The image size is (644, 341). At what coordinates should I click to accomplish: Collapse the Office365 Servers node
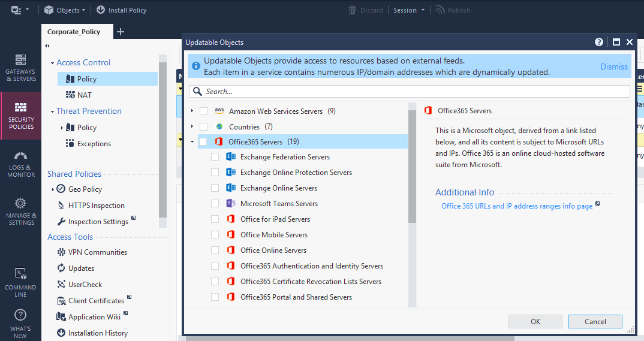pyautogui.click(x=192, y=142)
